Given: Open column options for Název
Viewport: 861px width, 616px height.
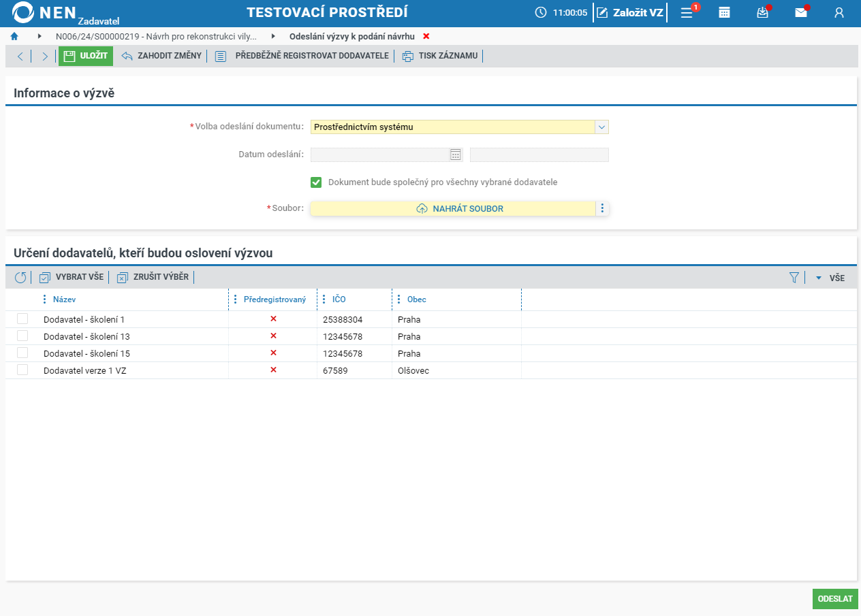Looking at the screenshot, I should 44,299.
